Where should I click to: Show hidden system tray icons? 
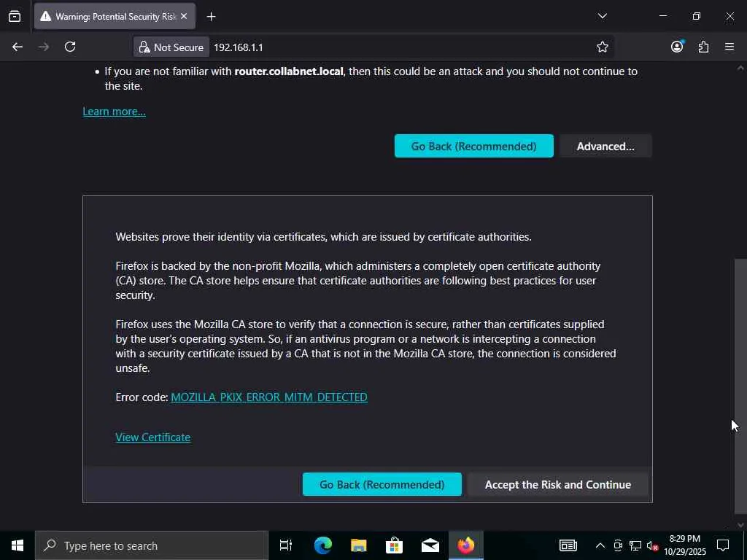click(x=600, y=545)
